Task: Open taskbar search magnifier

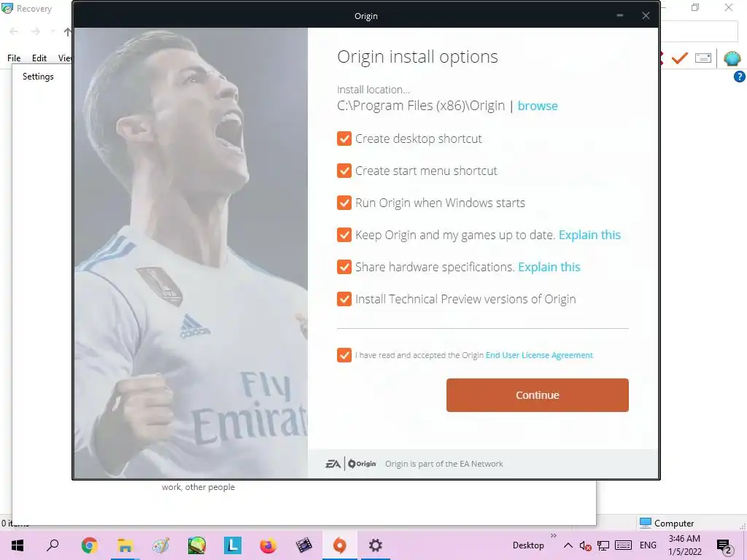Action: click(x=53, y=545)
